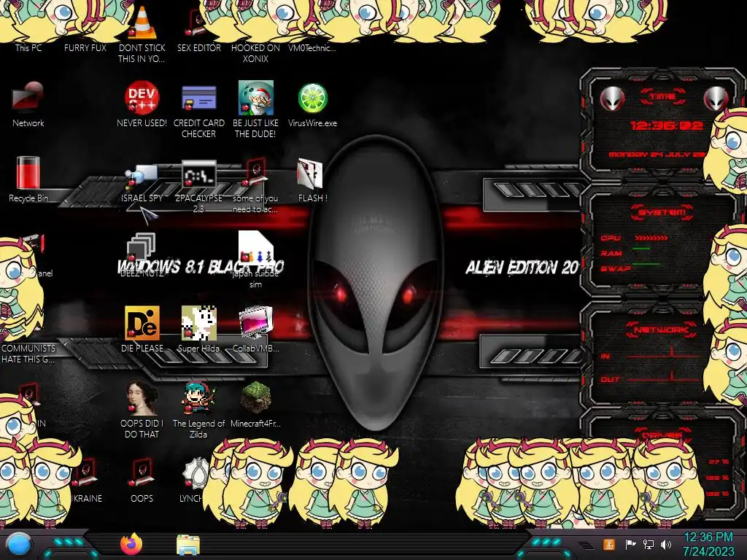Click the HOOKED ON XONIX label
Viewport: 747px width, 560px height.
[256, 53]
